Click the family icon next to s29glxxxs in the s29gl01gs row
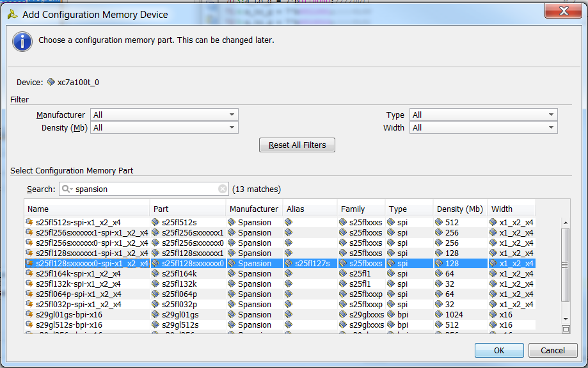The image size is (588, 368). 343,314
